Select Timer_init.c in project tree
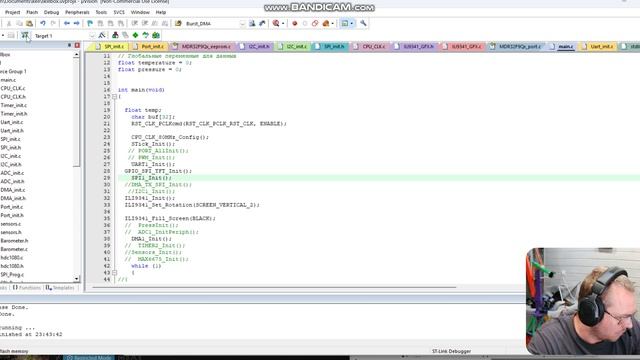The image size is (640, 360). pos(13,105)
